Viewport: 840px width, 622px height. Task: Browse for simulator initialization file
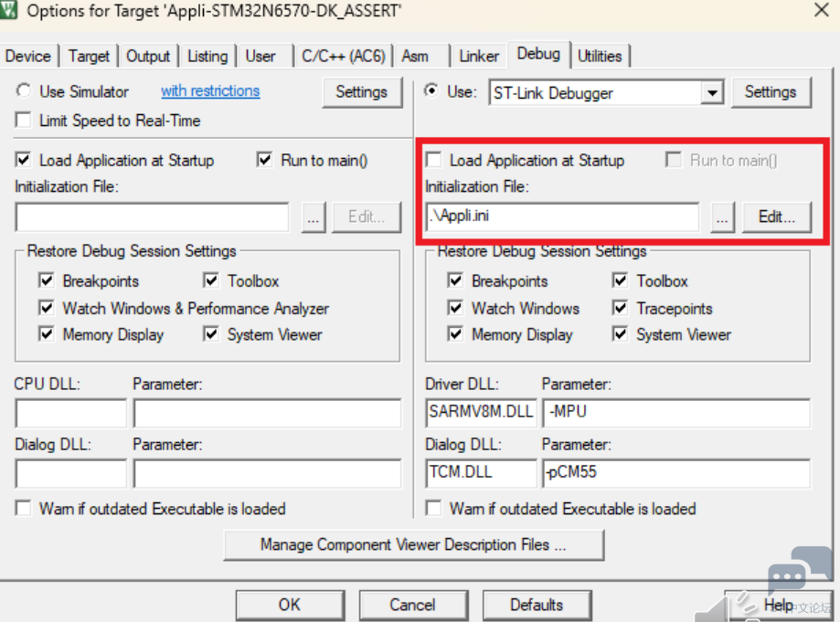314,216
